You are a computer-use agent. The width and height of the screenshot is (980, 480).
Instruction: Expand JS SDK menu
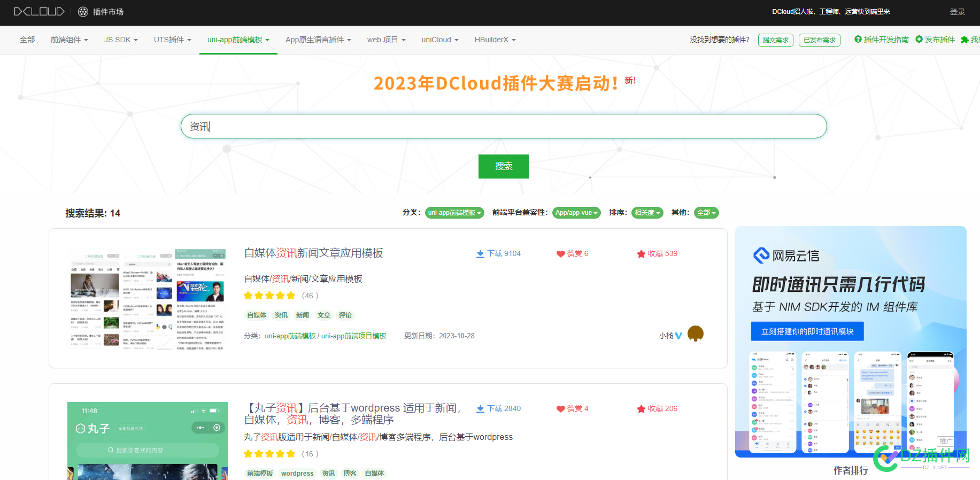point(121,40)
